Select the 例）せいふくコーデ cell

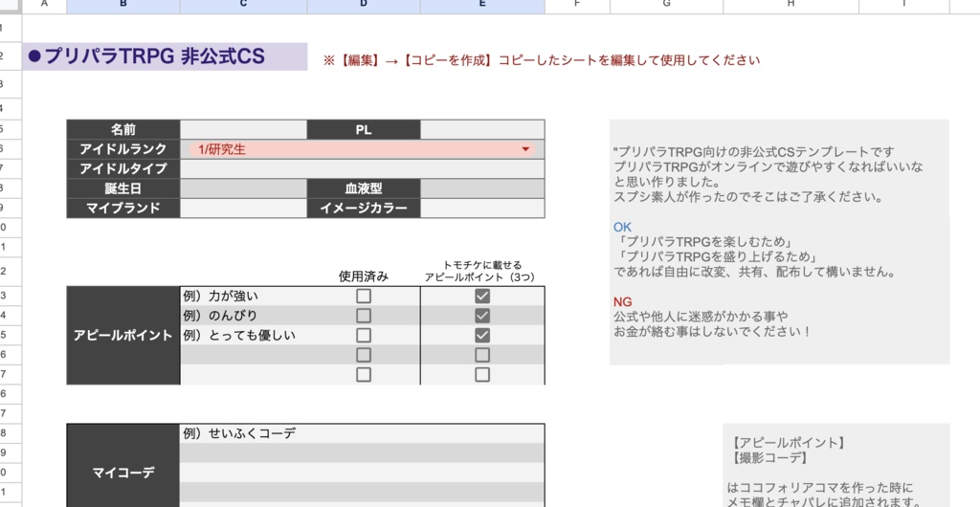[x=362, y=433]
